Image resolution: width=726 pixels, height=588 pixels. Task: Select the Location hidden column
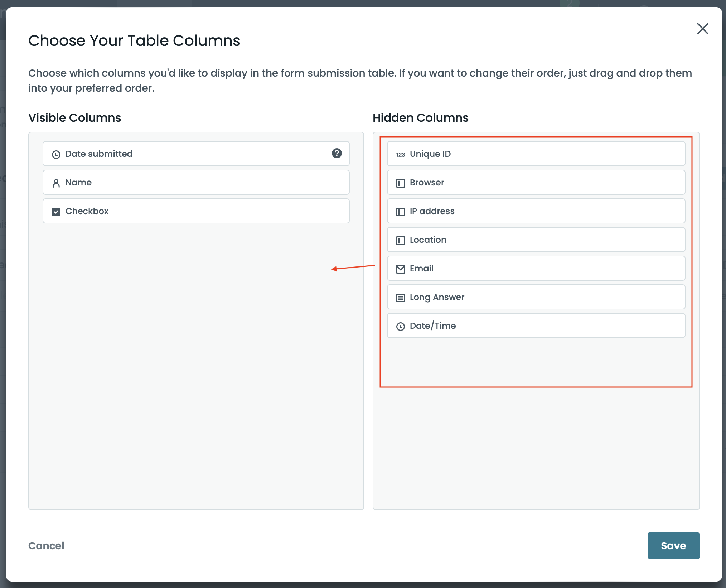pyautogui.click(x=536, y=240)
